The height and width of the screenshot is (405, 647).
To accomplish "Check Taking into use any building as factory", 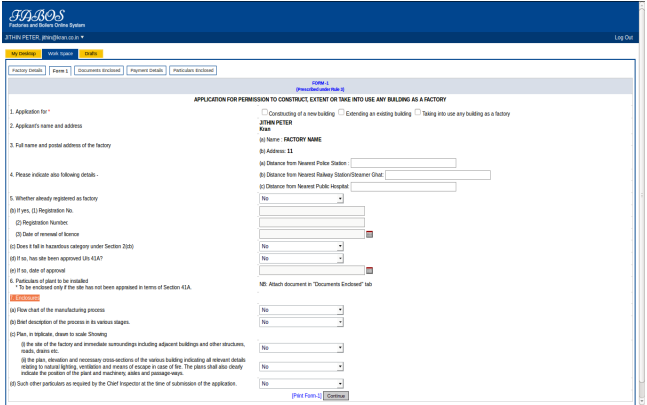I will 418,112.
